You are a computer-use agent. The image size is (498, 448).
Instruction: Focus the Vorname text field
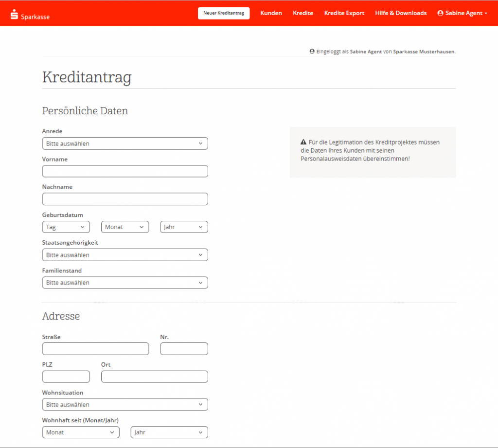click(x=125, y=171)
